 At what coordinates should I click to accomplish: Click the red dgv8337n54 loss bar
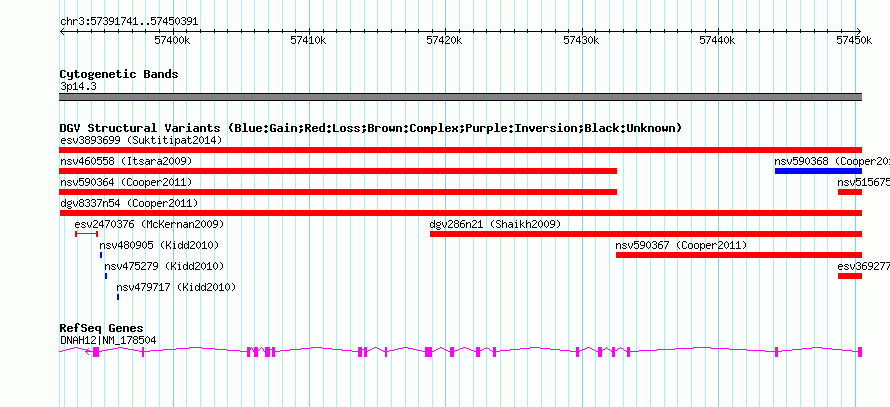[461, 213]
